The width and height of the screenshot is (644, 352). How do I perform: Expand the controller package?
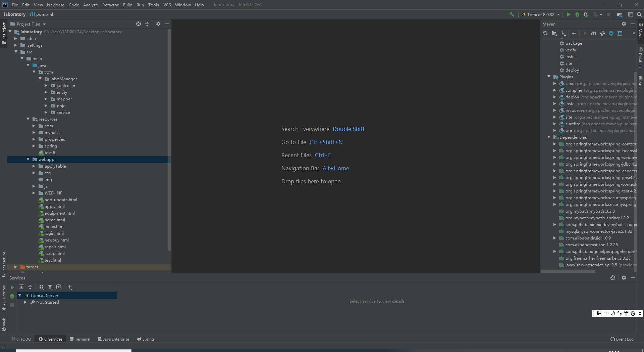click(46, 86)
